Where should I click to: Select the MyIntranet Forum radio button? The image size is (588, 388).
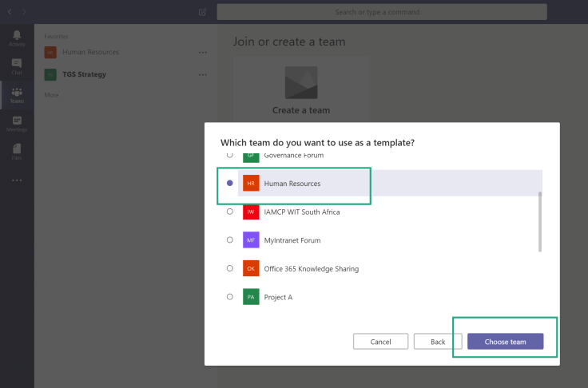pos(230,240)
